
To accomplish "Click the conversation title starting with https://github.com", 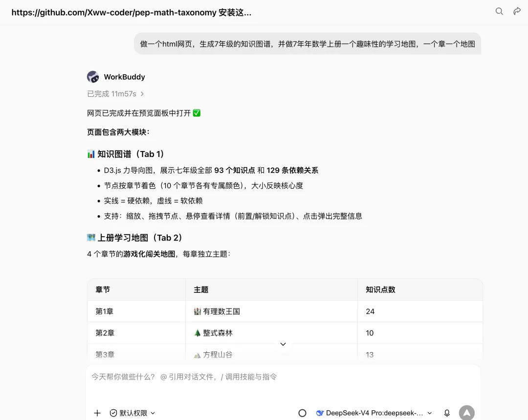I will [x=132, y=12].
